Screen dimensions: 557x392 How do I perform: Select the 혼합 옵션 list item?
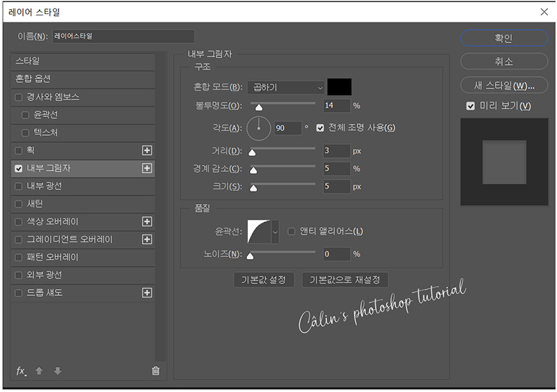click(83, 79)
